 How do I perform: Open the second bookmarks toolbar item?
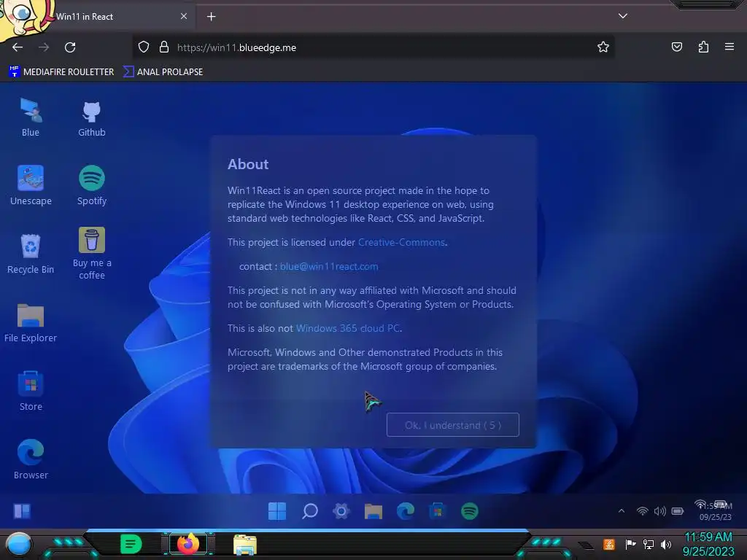[163, 72]
